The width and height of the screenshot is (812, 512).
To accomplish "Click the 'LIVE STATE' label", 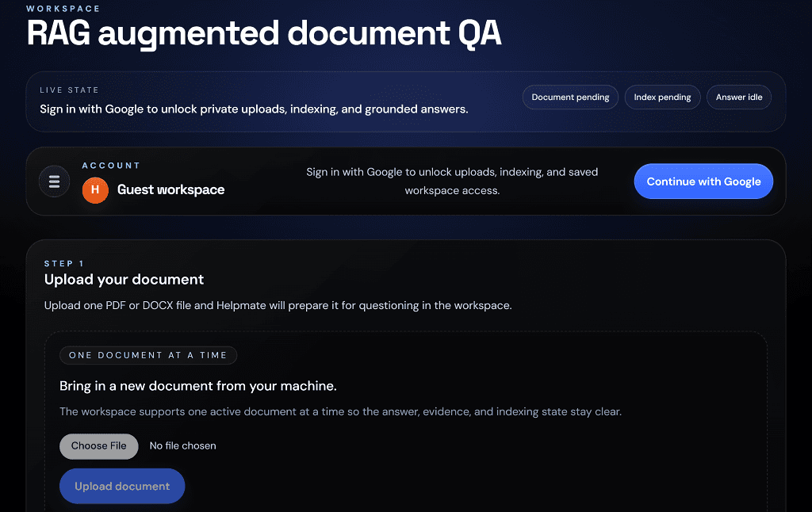I will click(x=70, y=90).
